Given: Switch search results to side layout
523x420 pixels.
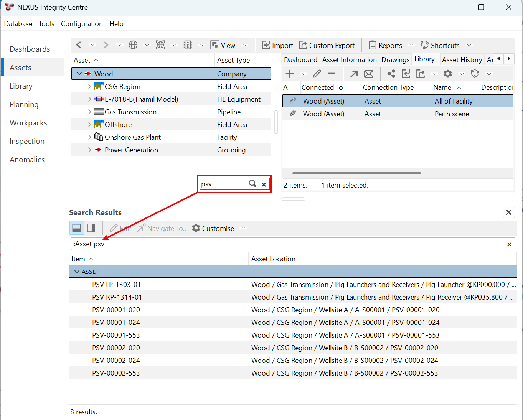Looking at the screenshot, I should point(91,228).
